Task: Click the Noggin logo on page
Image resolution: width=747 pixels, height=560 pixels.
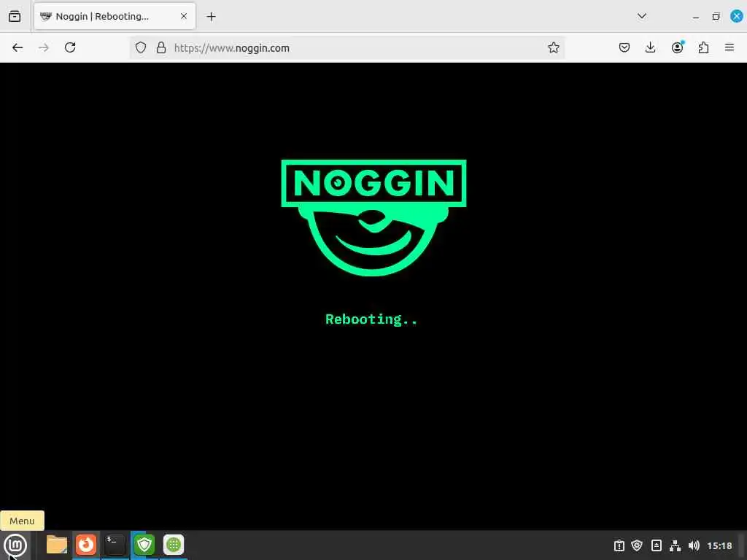Action: [x=373, y=217]
